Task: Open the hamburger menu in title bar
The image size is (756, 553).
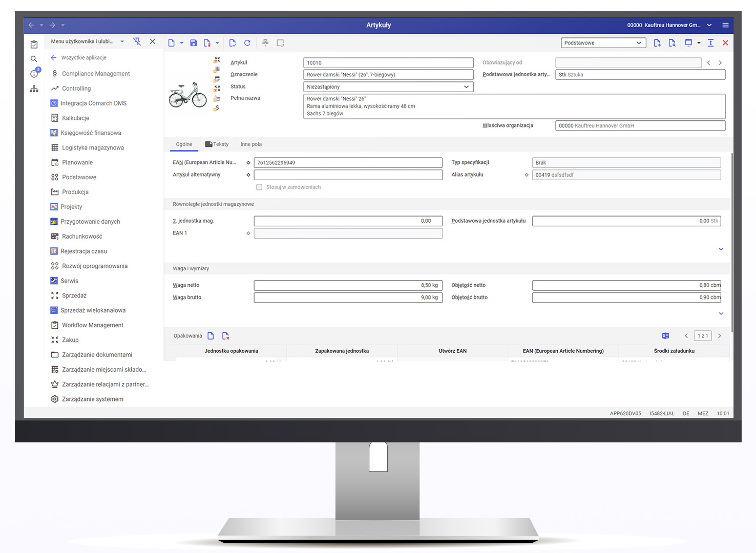Action: pos(725,25)
